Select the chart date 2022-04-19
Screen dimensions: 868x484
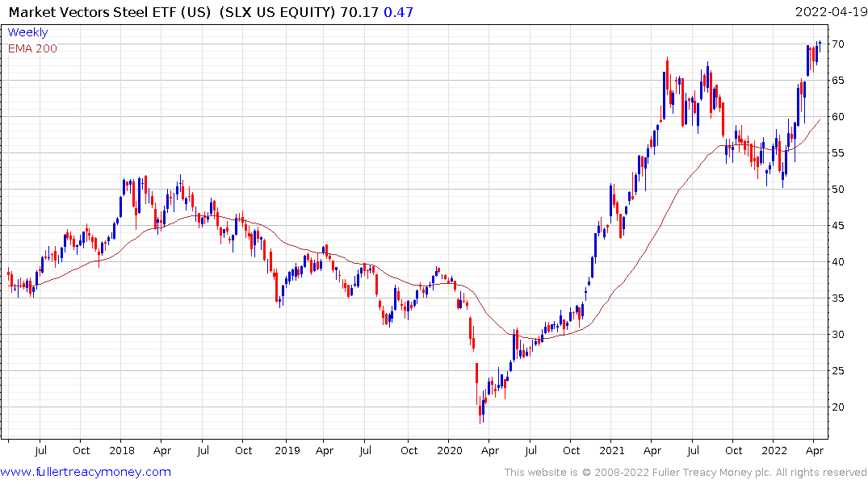tap(831, 12)
